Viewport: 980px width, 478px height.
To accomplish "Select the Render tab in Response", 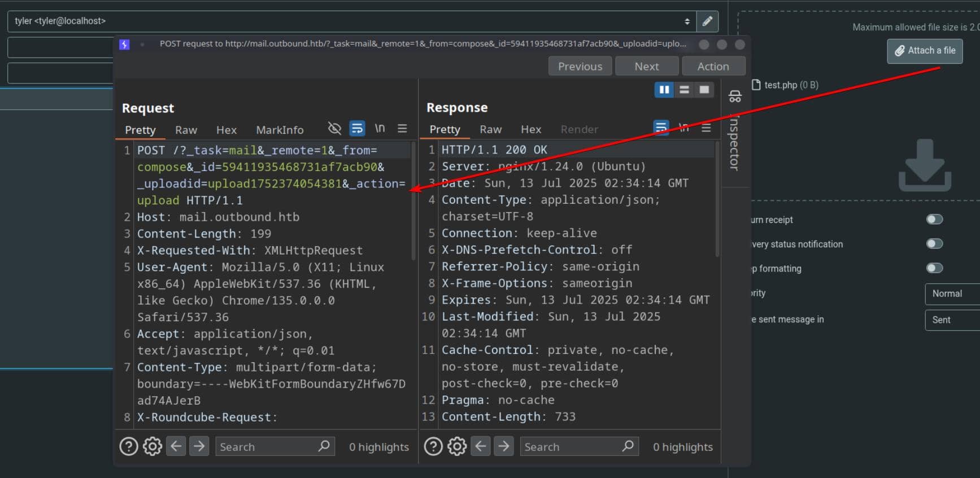I will [579, 129].
